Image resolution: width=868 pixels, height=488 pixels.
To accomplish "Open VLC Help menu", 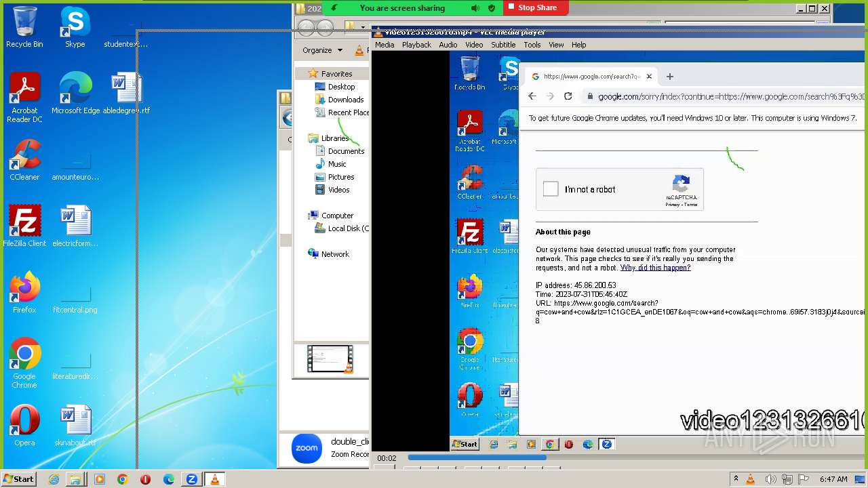I will (578, 45).
